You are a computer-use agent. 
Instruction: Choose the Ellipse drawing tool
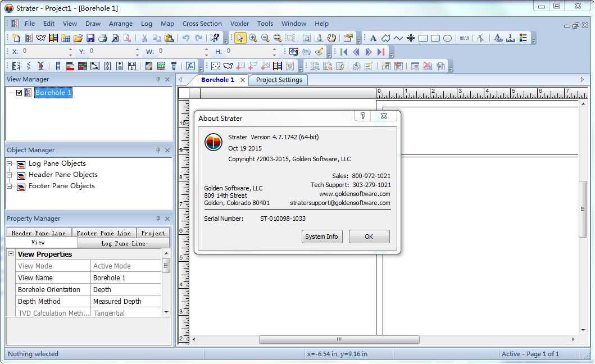click(448, 38)
